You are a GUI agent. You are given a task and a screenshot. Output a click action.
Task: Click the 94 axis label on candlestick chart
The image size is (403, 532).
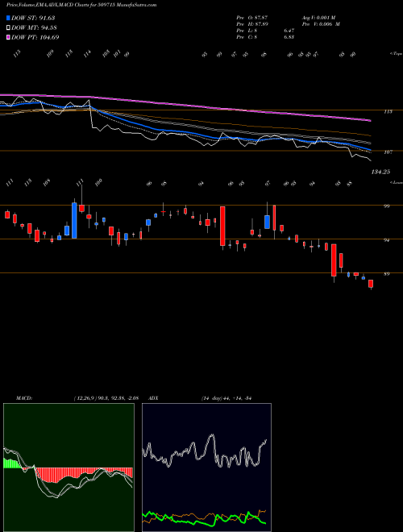pyautogui.click(x=387, y=240)
